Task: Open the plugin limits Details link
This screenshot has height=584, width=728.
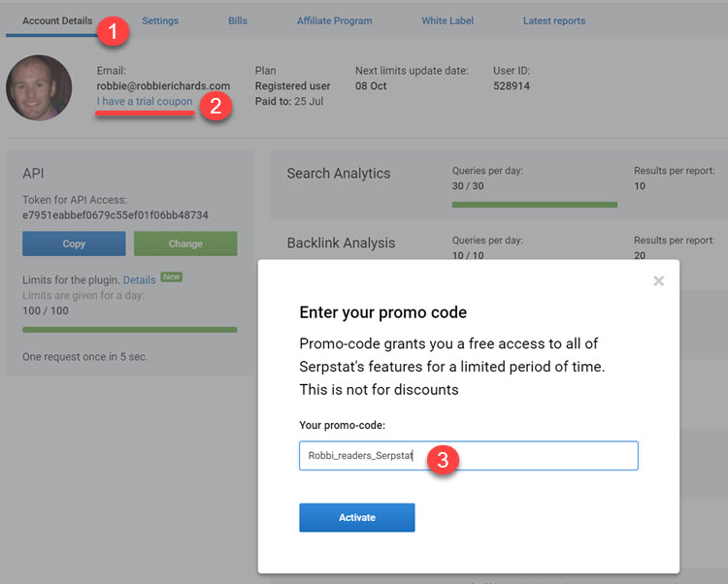Action: point(139,280)
